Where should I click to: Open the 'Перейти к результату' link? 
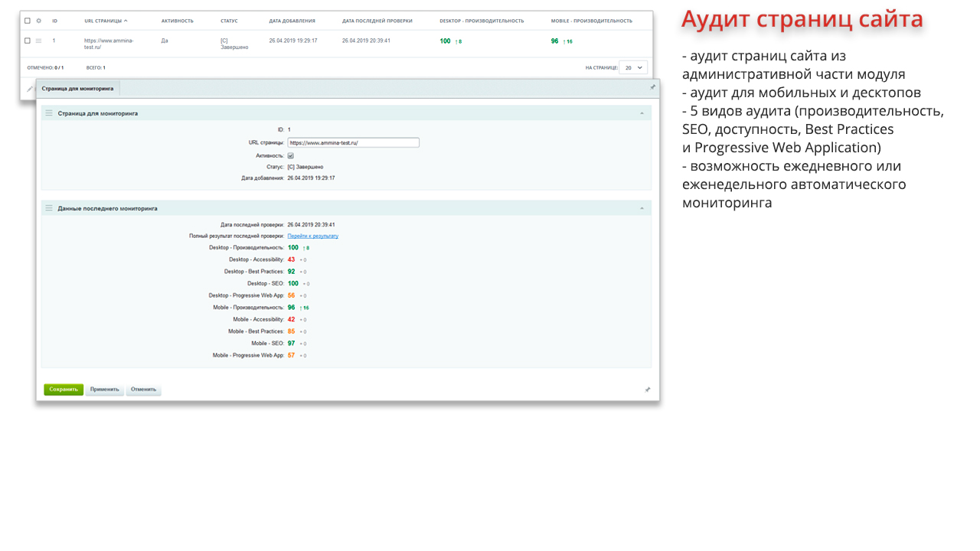312,236
